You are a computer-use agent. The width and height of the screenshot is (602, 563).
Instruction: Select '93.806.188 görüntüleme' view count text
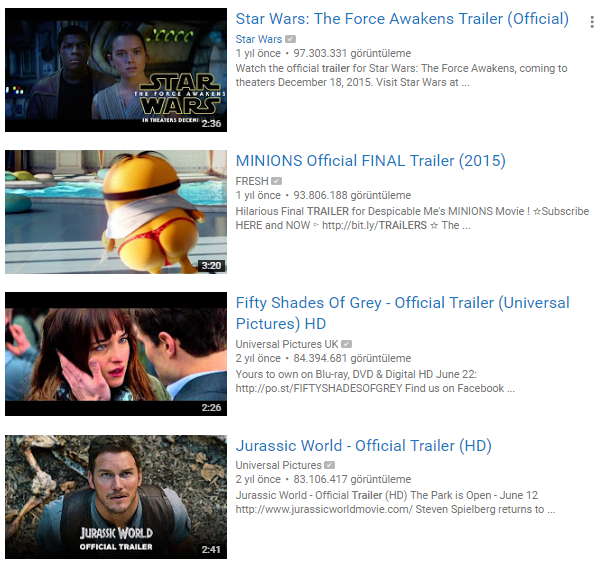pyautogui.click(x=352, y=195)
